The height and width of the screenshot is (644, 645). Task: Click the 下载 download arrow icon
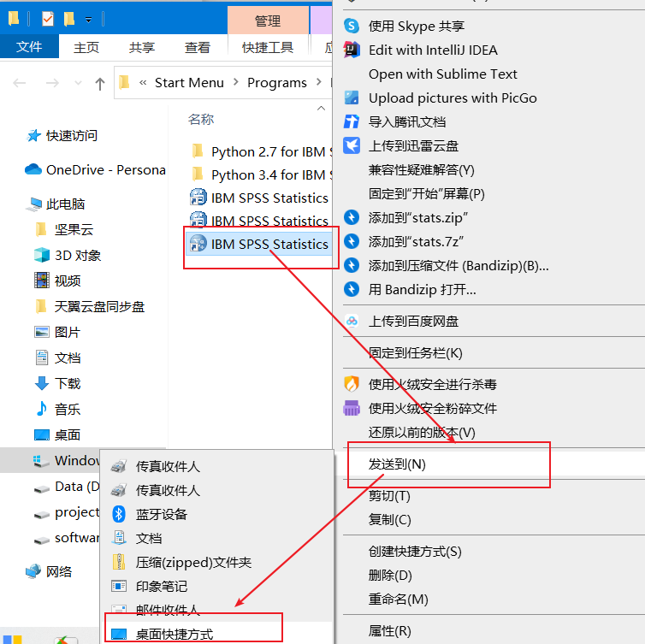tap(41, 383)
